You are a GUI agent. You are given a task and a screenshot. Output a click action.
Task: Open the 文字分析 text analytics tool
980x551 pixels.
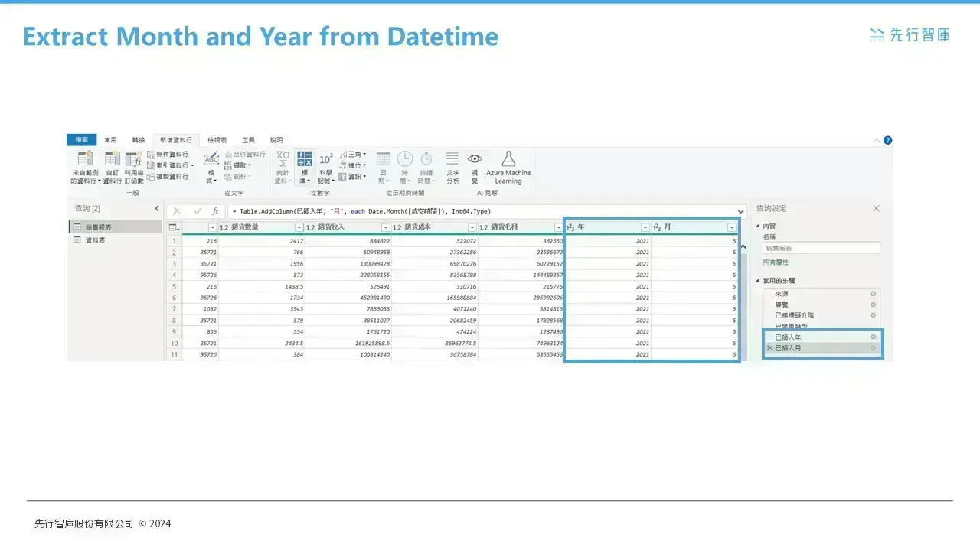pyautogui.click(x=452, y=167)
